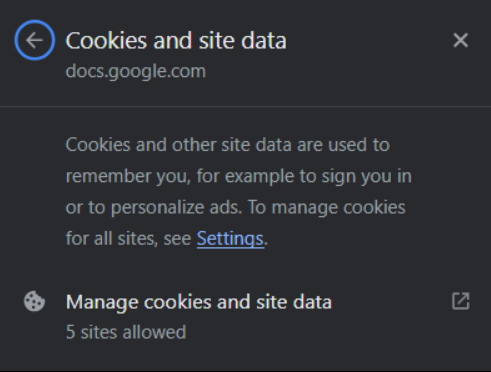
Task: Click the word 'Manage' in the cookies row
Action: pyautogui.click(x=102, y=302)
